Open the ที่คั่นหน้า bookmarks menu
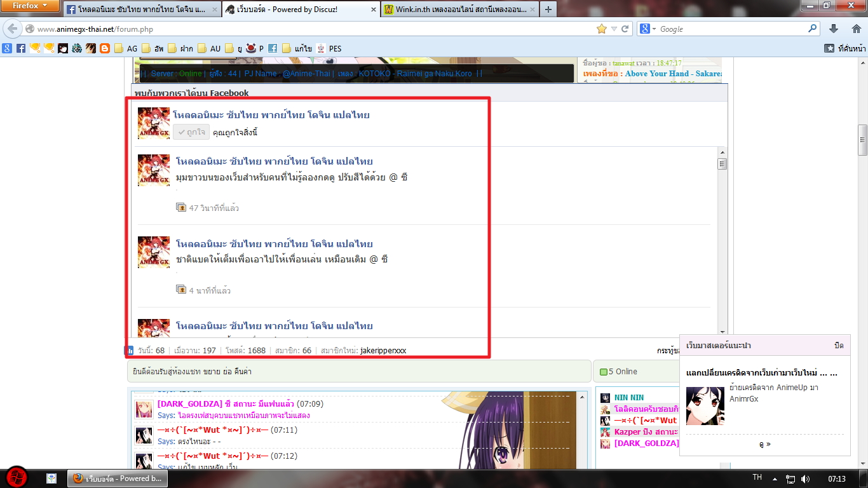 [844, 48]
